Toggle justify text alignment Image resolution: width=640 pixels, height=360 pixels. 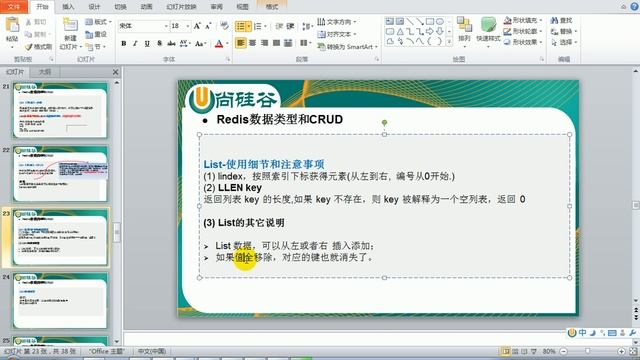point(276,43)
